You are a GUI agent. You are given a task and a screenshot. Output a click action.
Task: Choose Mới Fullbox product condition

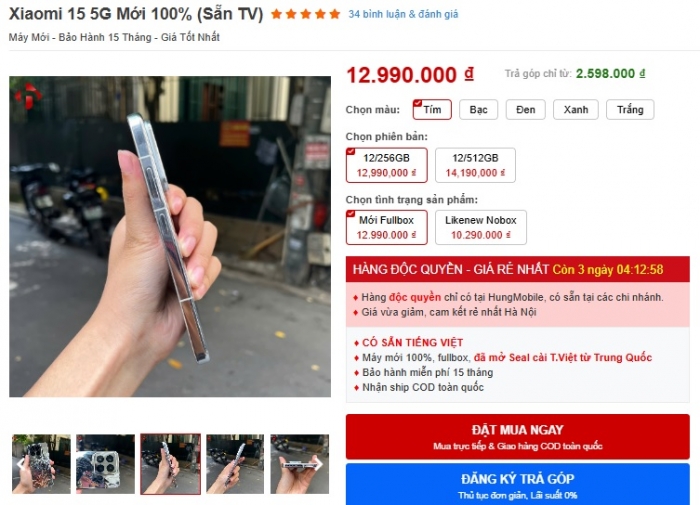click(x=387, y=227)
